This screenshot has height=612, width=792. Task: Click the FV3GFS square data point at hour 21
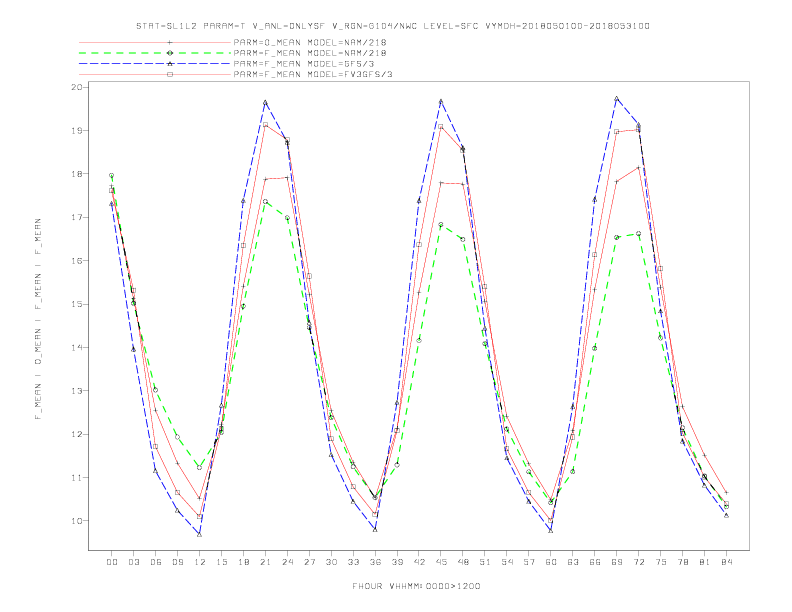pos(265,125)
